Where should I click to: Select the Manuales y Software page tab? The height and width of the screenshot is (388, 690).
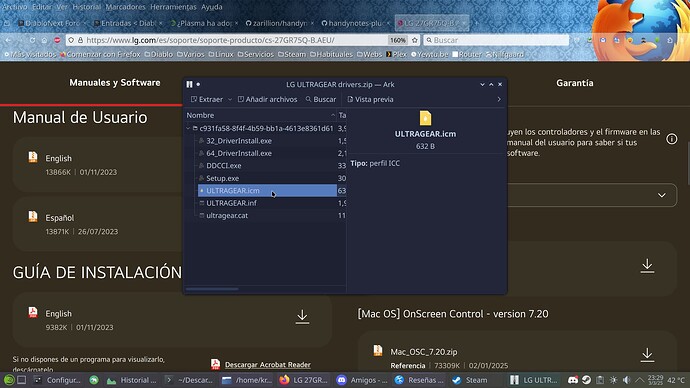pos(115,83)
